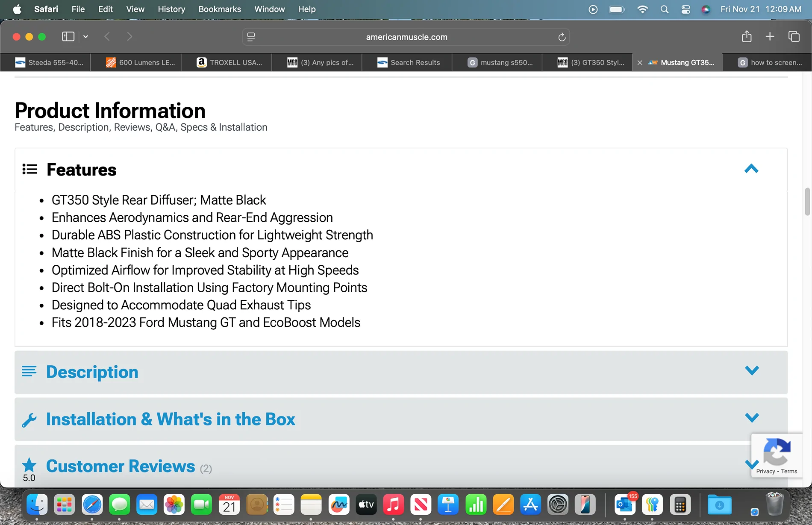The width and height of the screenshot is (812, 525).
Task: Click the Customer Reviews star icon
Action: point(29,465)
